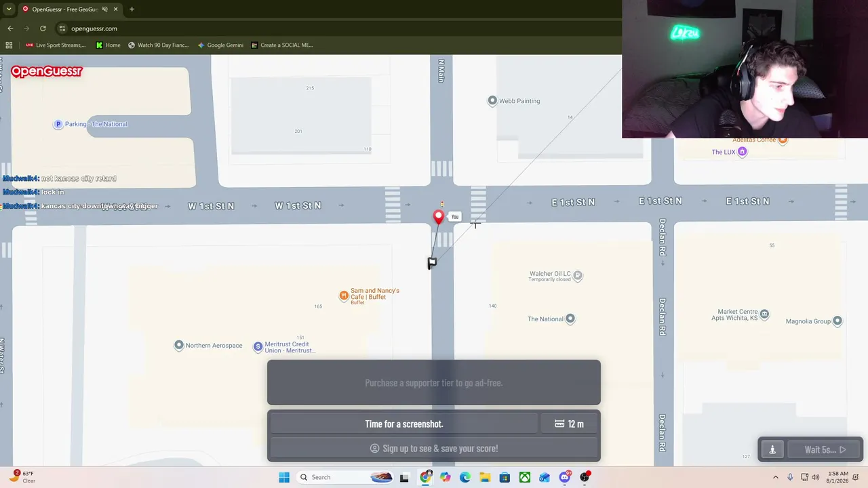The image size is (868, 488).
Task: Open the tab search dropdown arrow
Action: click(9, 9)
